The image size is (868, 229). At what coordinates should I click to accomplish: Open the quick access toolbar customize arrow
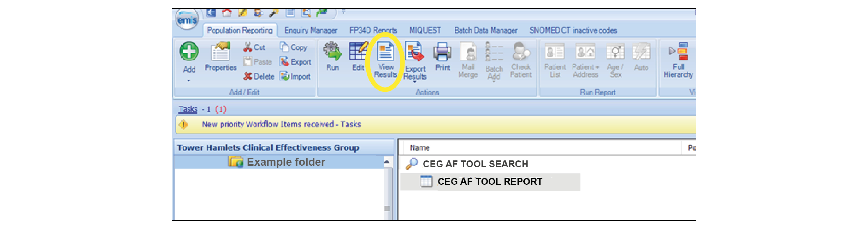pos(343,12)
